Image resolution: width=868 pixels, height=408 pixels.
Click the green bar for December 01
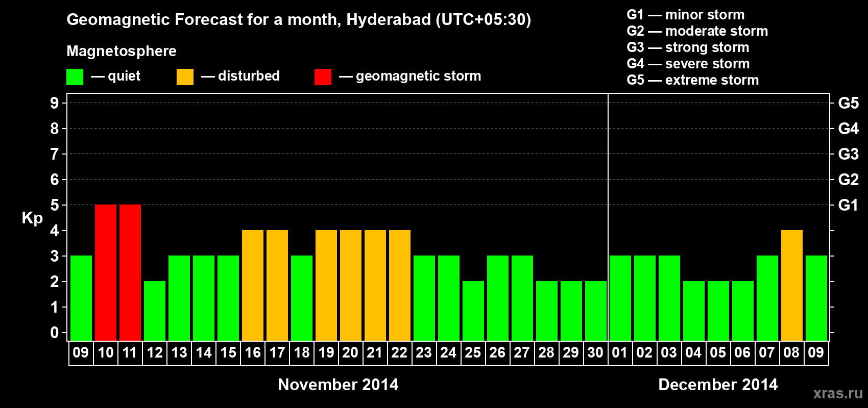tap(620, 298)
